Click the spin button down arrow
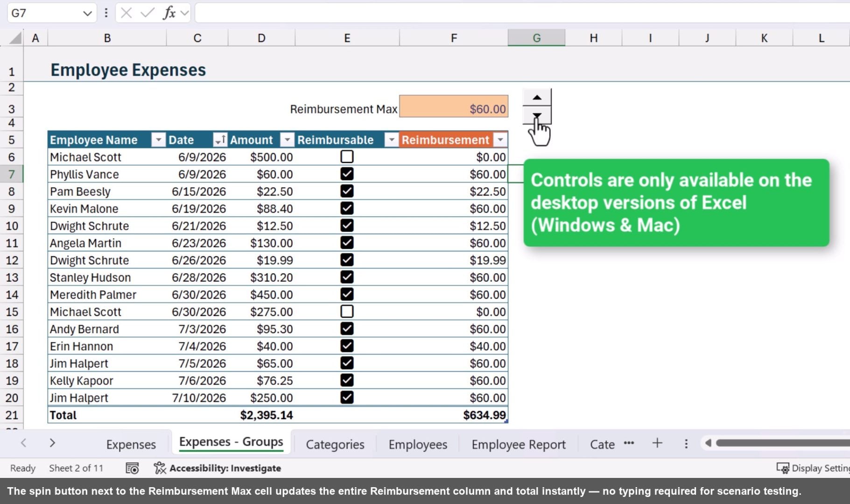Image resolution: width=850 pixels, height=504 pixels. pos(537,115)
